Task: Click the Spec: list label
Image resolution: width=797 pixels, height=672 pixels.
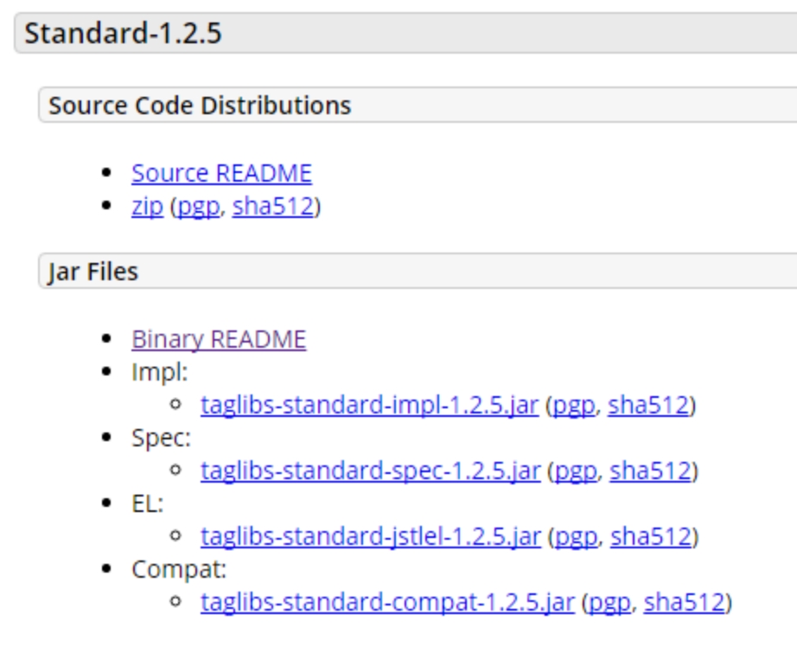Action: pyautogui.click(x=161, y=438)
